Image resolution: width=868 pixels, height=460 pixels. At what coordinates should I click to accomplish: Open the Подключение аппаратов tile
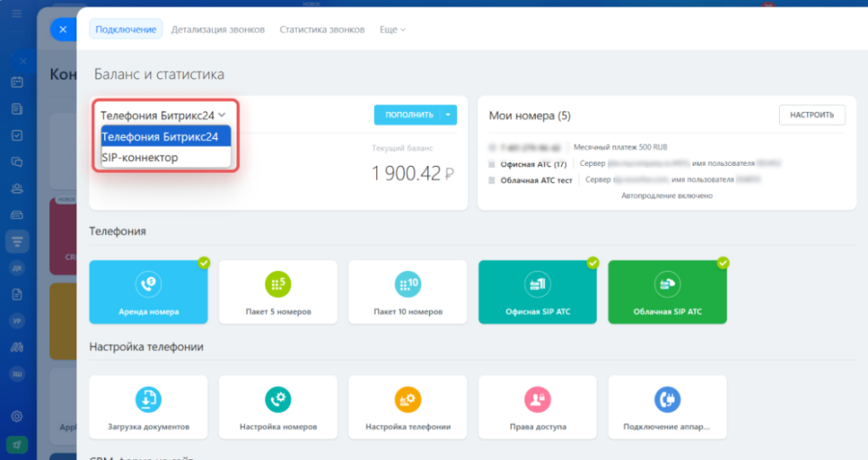667,407
